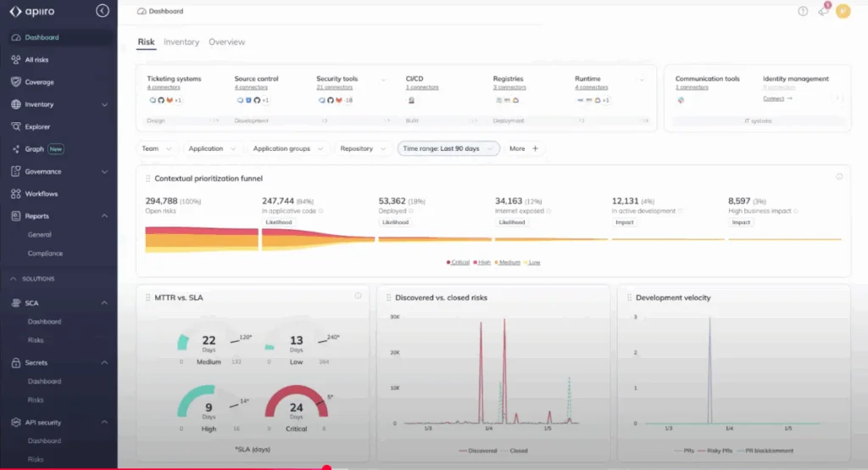Open Compliance under Reports
The image size is (868, 470).
[x=45, y=254]
